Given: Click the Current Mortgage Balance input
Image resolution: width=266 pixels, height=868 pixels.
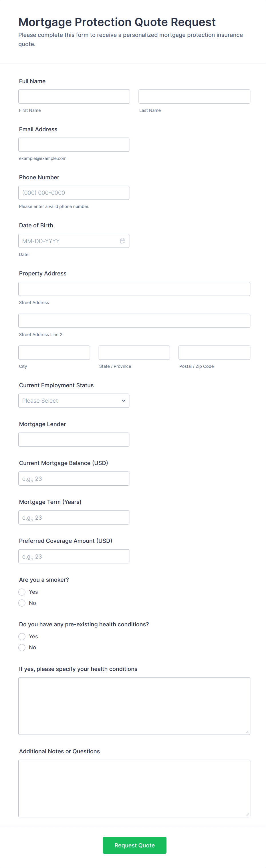Looking at the screenshot, I should click(74, 478).
